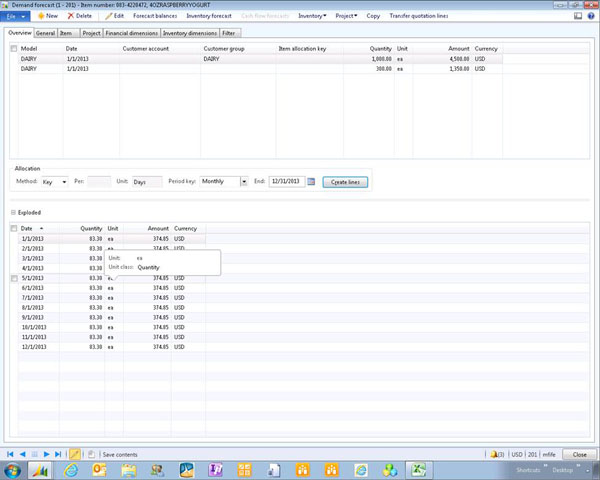Viewport: 600px width, 480px height.
Task: Open Dynamics AX from the taskbar
Action: [x=40, y=470]
